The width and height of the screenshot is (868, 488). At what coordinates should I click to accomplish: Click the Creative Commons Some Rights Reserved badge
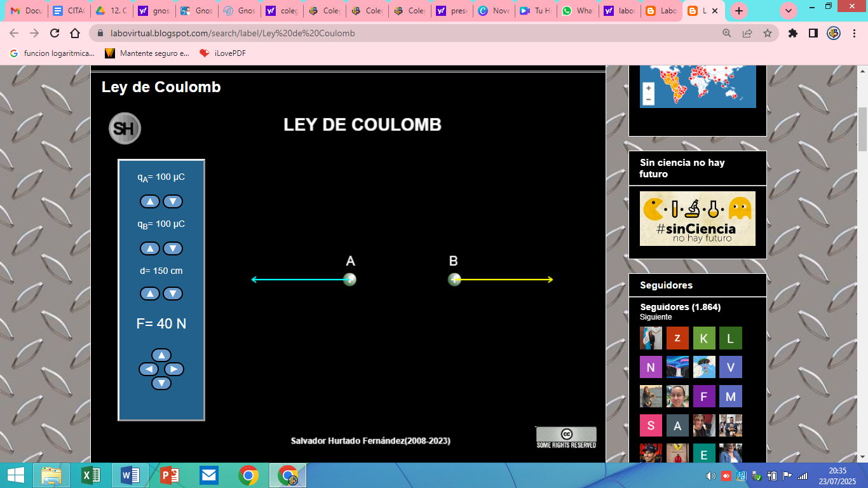tap(566, 437)
